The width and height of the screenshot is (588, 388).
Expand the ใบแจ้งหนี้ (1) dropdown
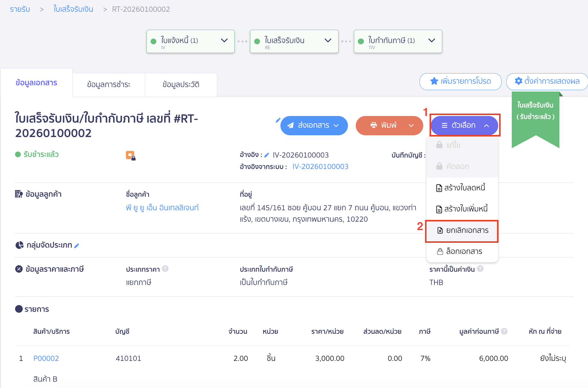(224, 41)
